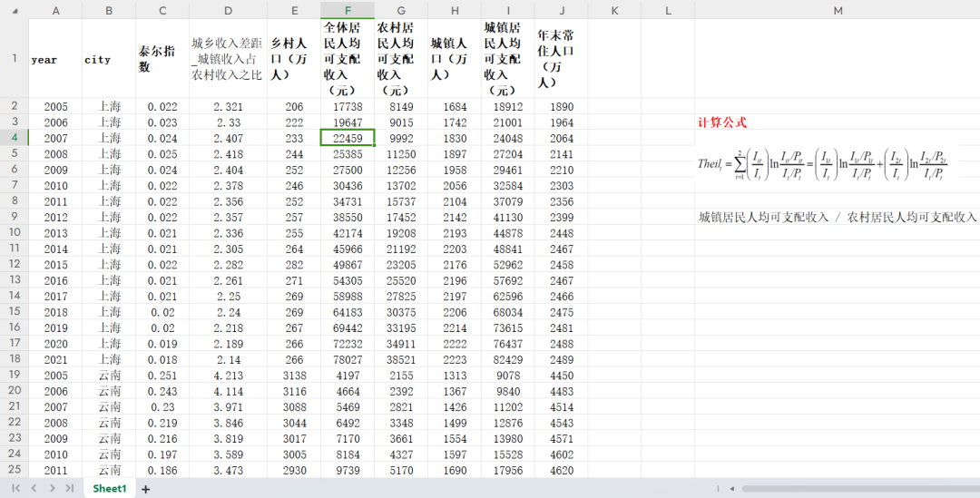
Task: Click cell 城镇居民人均可支配收入 / 农村居民人均可支配收入
Action: click(837, 217)
